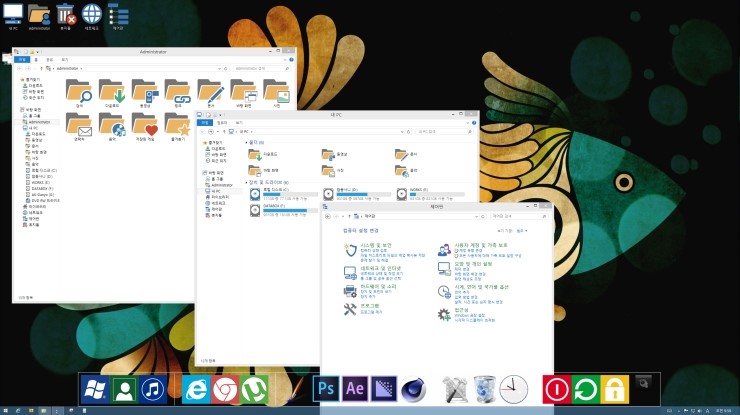Open the blue File tab in My PC window
The image size is (740, 415).
tap(204, 123)
